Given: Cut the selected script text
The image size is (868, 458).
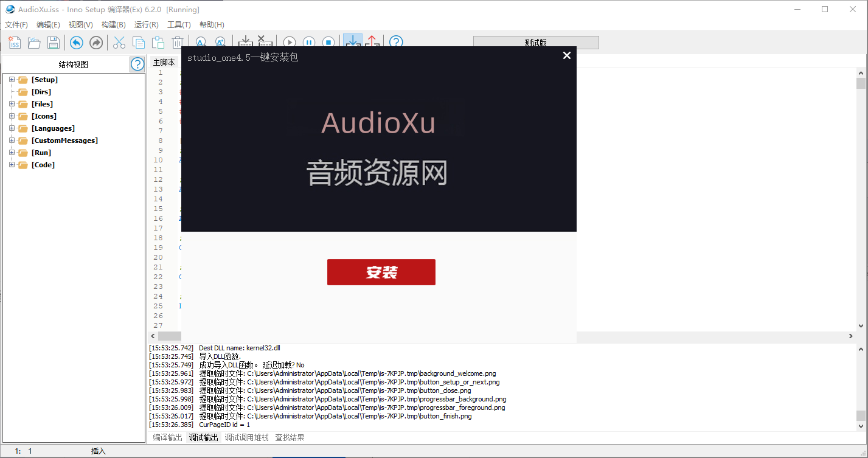Looking at the screenshot, I should tap(119, 43).
